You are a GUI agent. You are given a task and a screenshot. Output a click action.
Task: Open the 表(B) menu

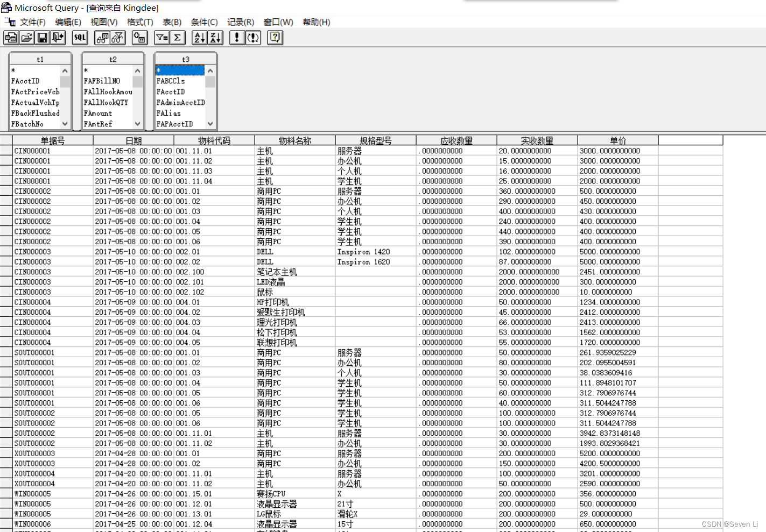[x=172, y=22]
